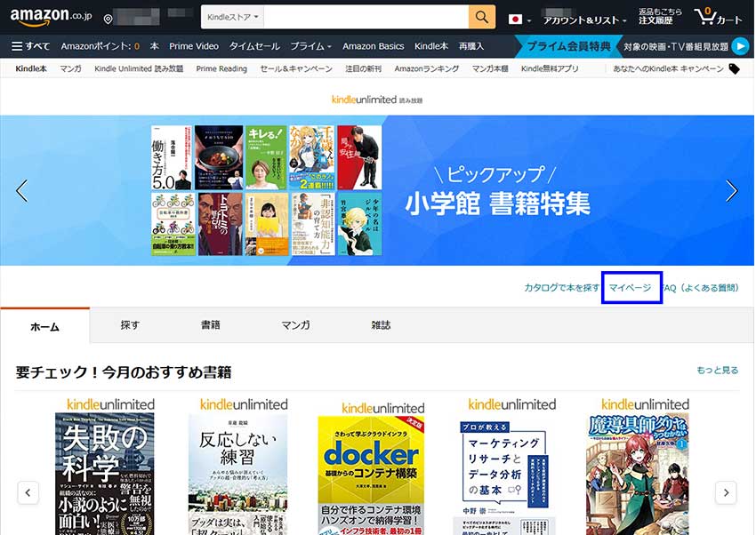Image resolution: width=756 pixels, height=535 pixels.
Task: Open Amazon Basics in nav bar
Action: click(374, 46)
